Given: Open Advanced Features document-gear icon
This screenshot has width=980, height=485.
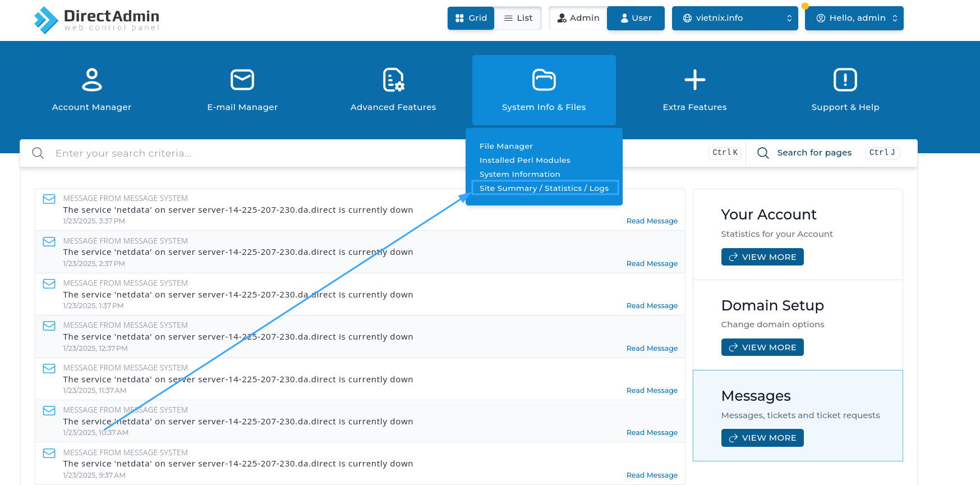Looking at the screenshot, I should coord(393,80).
